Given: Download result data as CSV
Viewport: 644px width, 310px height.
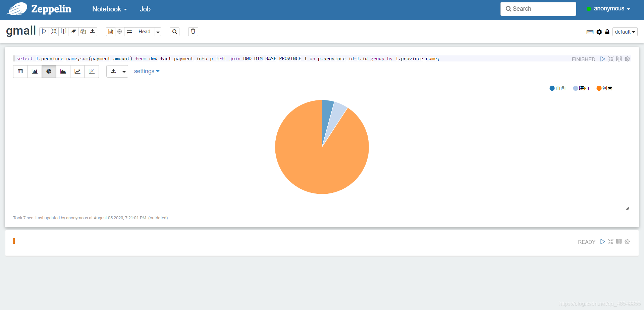Looking at the screenshot, I should click(113, 71).
